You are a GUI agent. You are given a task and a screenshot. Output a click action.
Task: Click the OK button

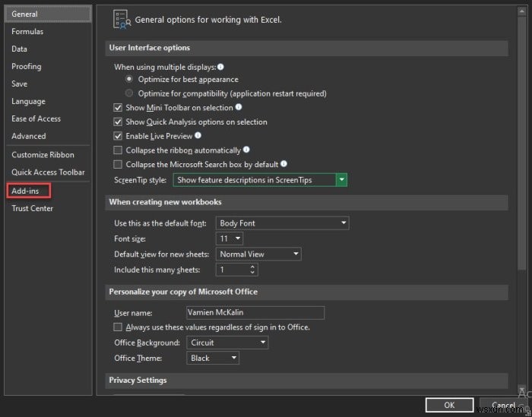pos(449,405)
